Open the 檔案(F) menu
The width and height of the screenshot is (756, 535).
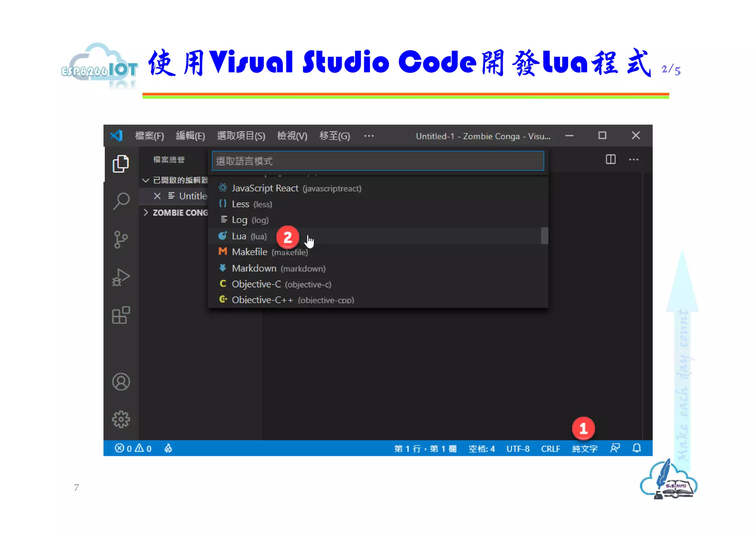pos(149,136)
